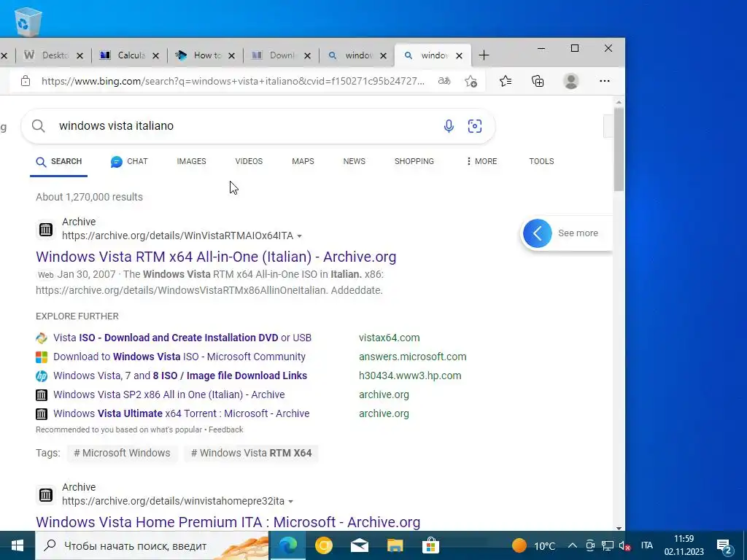Click the # Microsoft Windows tag
The width and height of the screenshot is (747, 560).
122,453
